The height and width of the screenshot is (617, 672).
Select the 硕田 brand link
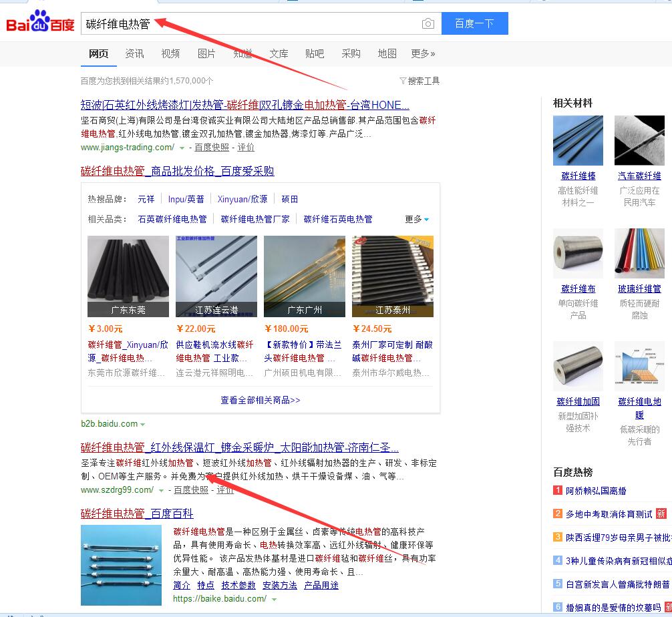(x=290, y=199)
